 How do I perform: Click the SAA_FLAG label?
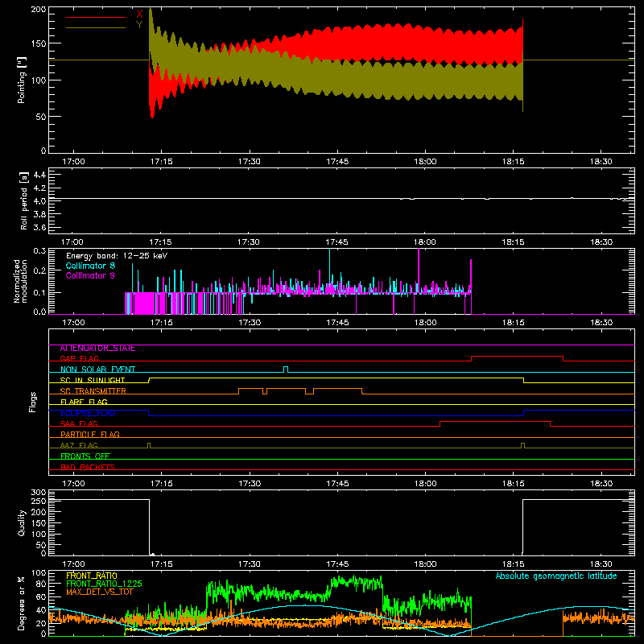[x=79, y=423]
